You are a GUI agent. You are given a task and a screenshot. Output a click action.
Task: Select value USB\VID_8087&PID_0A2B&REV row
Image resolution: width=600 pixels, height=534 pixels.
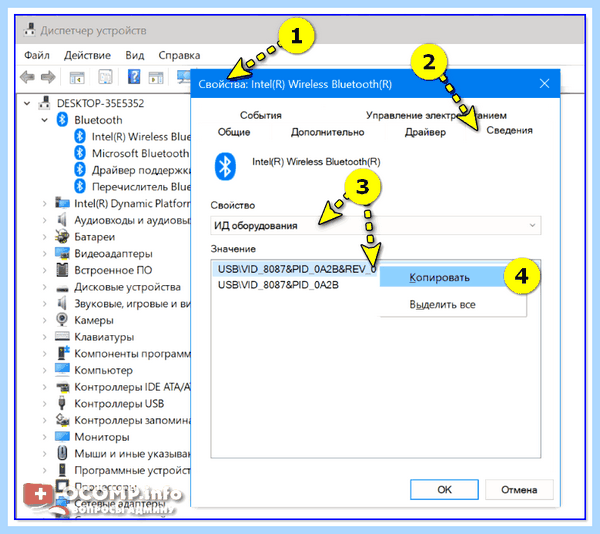tap(295, 269)
